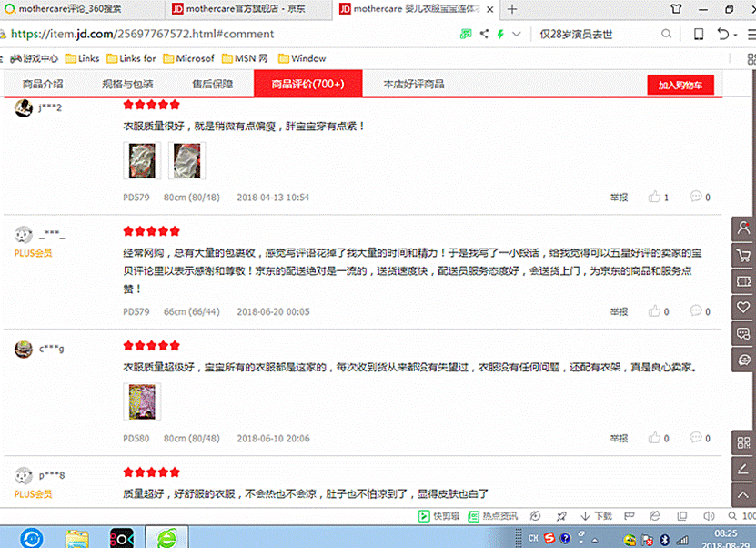The height and width of the screenshot is (548, 756).
Task: Click the address bar URL field
Action: click(x=227, y=35)
